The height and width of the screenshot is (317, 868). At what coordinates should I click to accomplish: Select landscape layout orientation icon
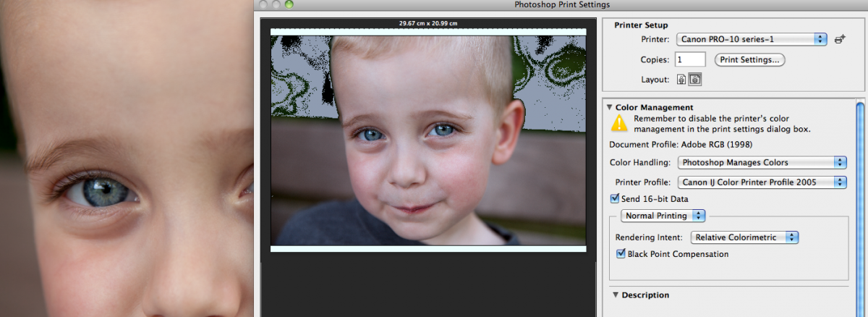(692, 80)
